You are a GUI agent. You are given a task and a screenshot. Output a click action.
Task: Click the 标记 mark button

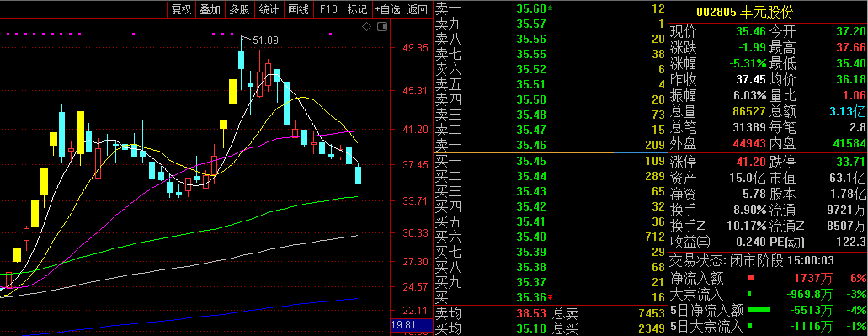coord(357,9)
